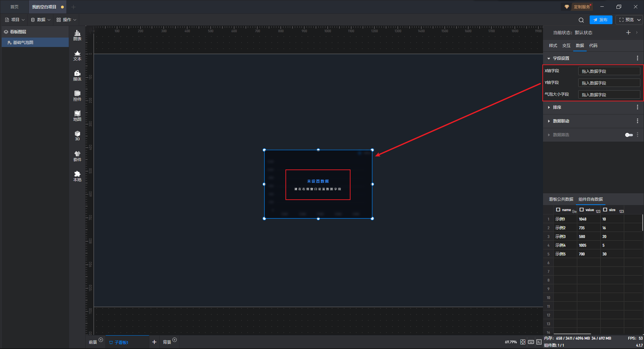Switch to 看板公共数据 tab
Image resolution: width=644 pixels, height=349 pixels.
click(561, 199)
